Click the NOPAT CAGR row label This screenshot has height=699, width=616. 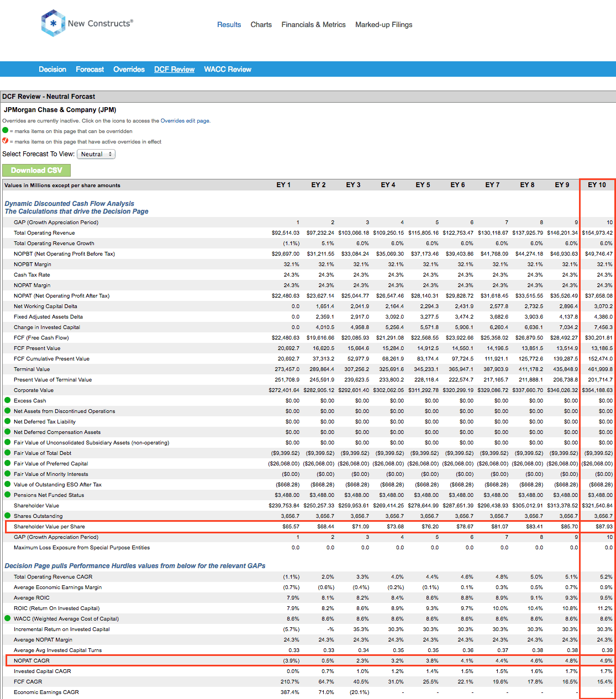point(31,660)
